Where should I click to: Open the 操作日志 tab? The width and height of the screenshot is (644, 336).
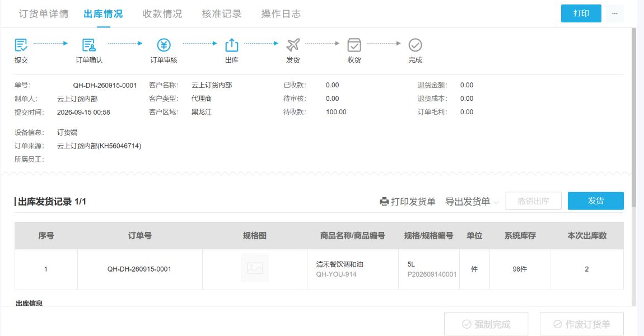click(281, 13)
